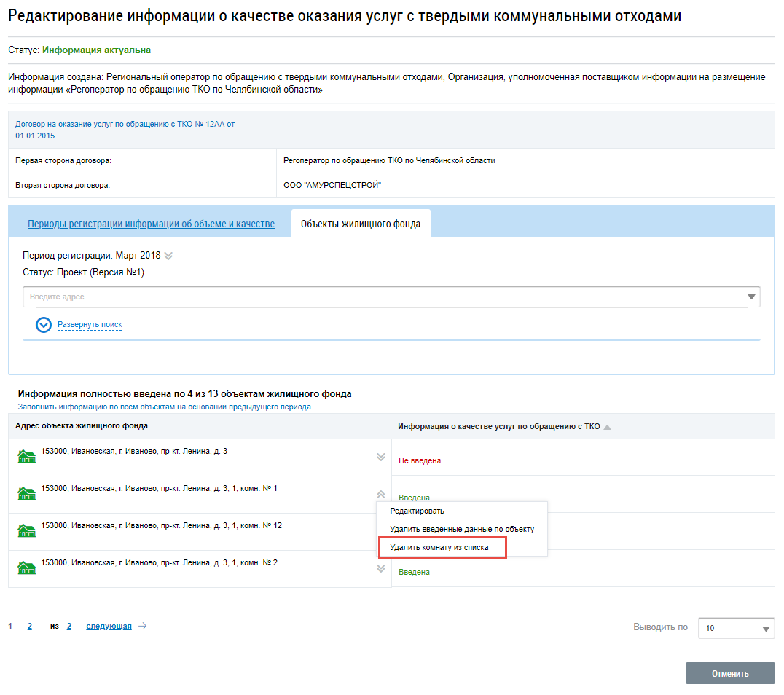Expand actions for пр-кт. Ленина, д. 3 row

point(380,457)
